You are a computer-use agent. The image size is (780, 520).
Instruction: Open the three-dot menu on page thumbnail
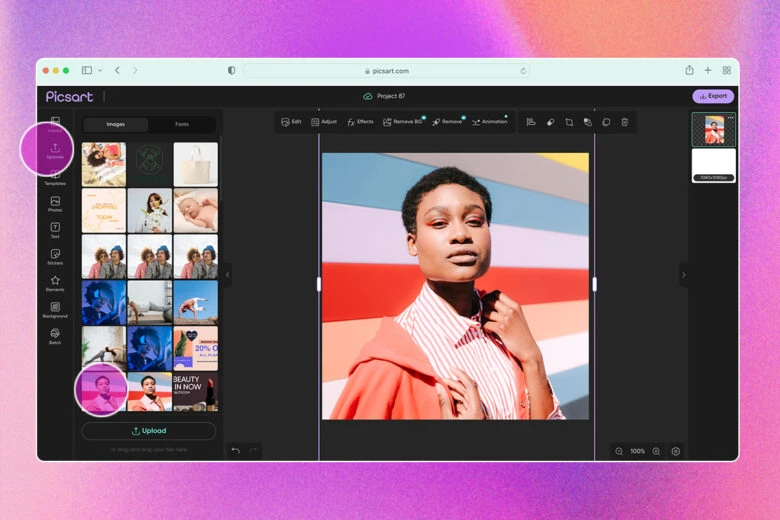coord(730,117)
